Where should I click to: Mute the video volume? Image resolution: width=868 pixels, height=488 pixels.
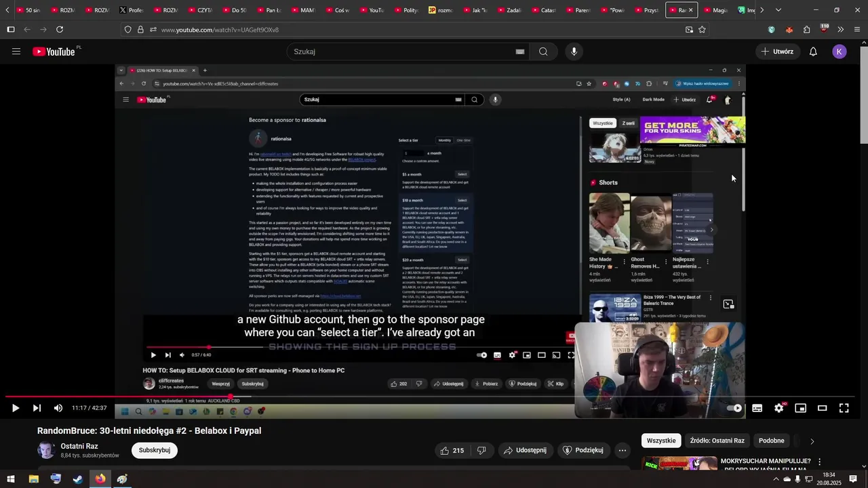[58, 408]
